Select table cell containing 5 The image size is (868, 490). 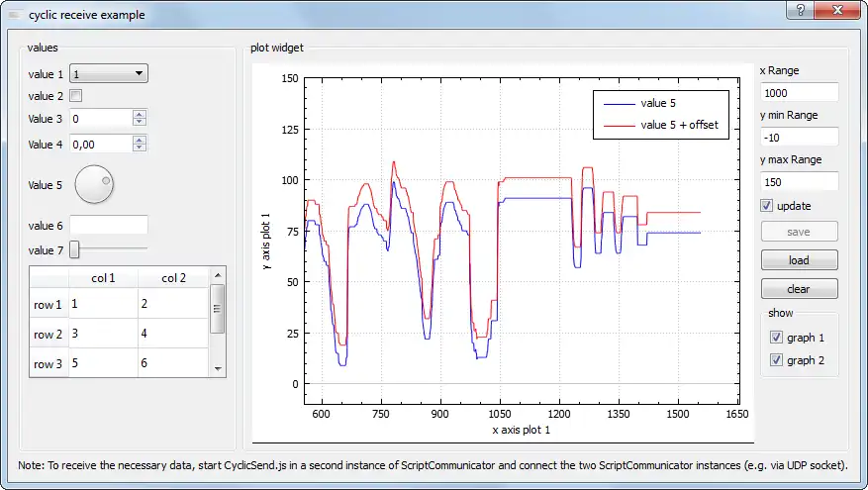pos(103,363)
